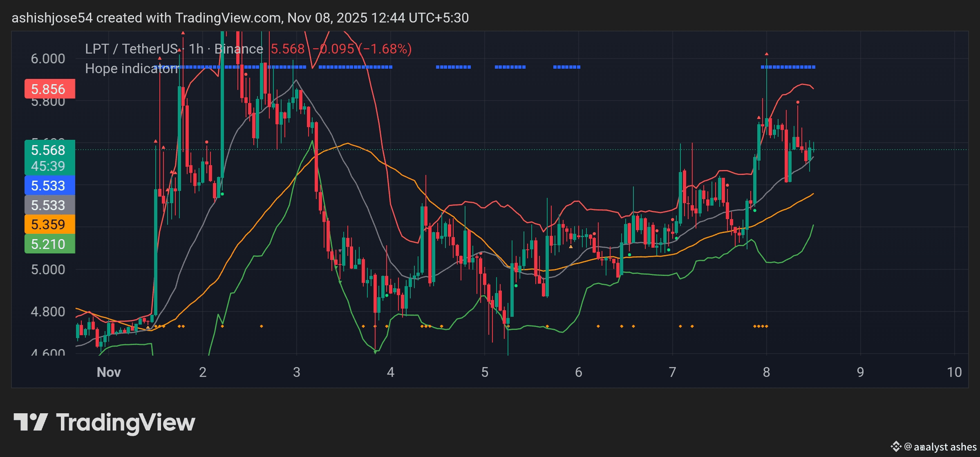Click the 4.800 price scale label
The height and width of the screenshot is (457, 980).
[48, 311]
